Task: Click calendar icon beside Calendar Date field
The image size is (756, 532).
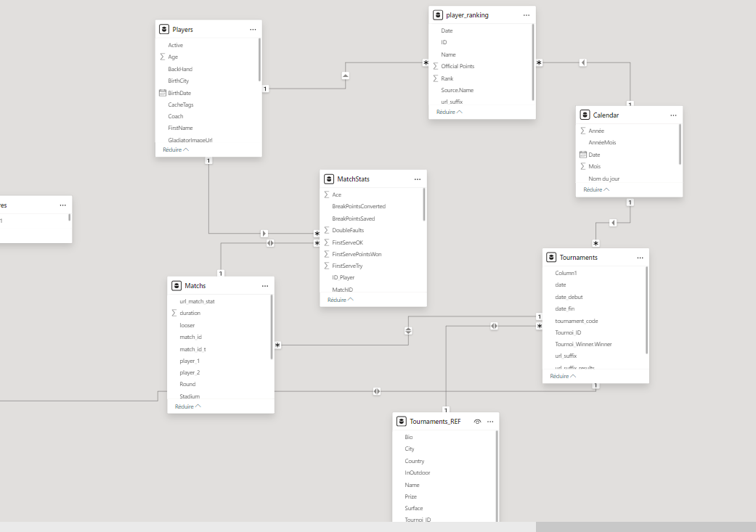Action: coord(583,154)
